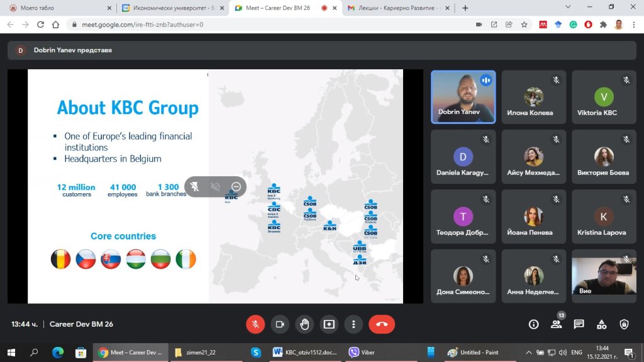Screen dimensions: 644x362
Task: Open host controls shield icon
Action: click(x=624, y=325)
